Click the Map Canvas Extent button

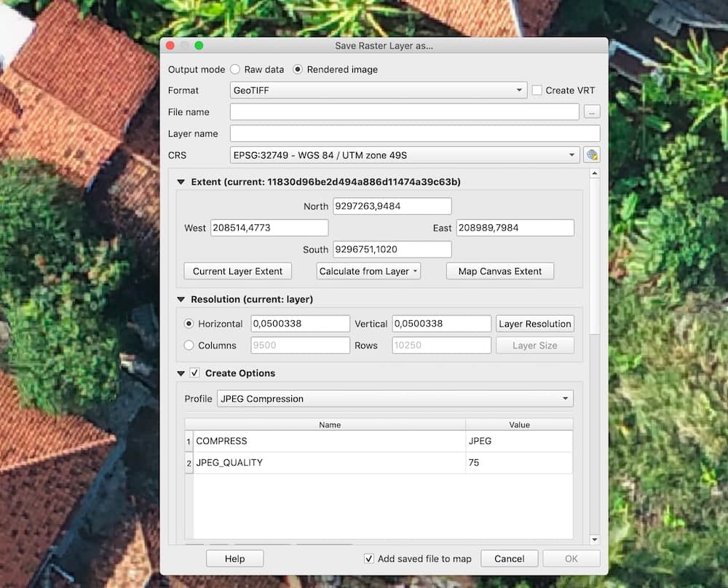coord(500,271)
